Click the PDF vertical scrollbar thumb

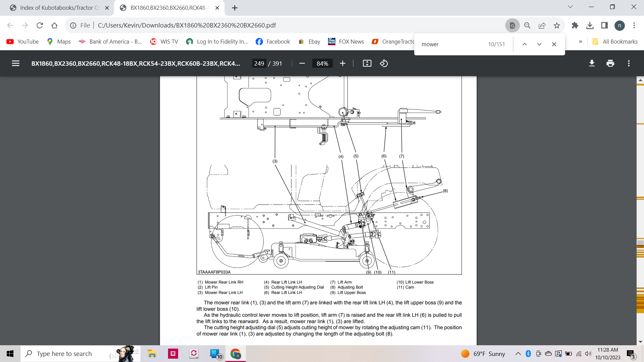[640, 243]
